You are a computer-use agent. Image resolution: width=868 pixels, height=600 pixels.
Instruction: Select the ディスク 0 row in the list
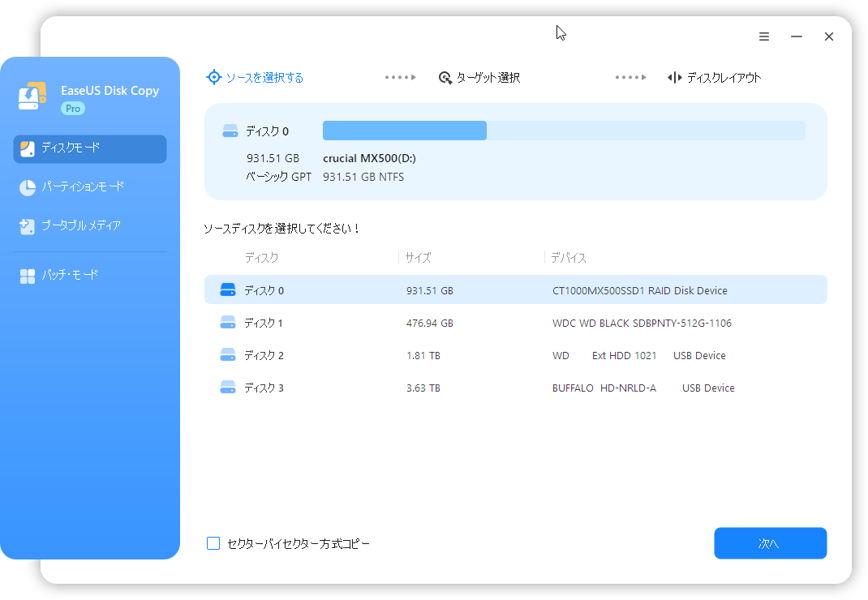coord(515,290)
